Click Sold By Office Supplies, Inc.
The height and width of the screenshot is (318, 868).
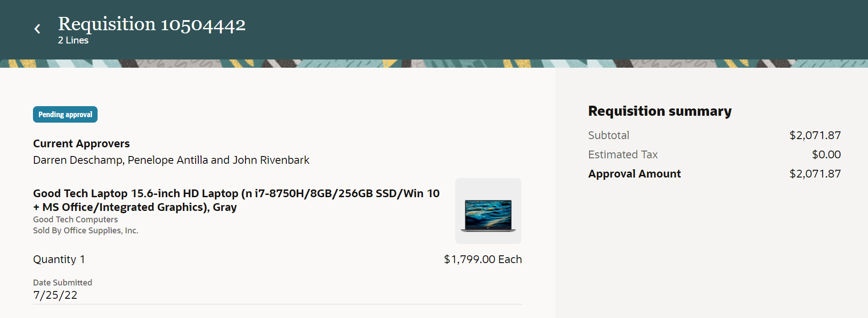pos(85,231)
